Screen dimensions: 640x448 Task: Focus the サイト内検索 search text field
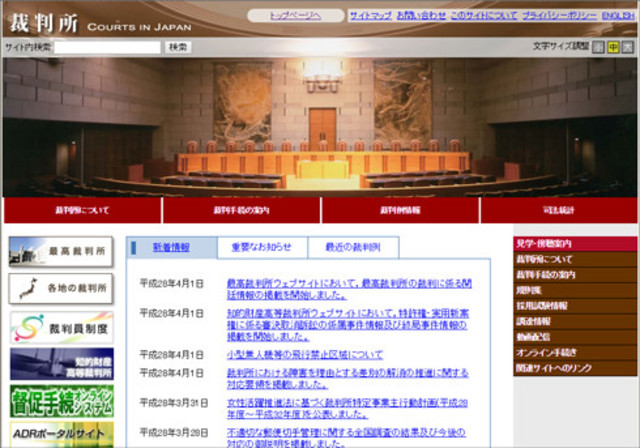(107, 47)
